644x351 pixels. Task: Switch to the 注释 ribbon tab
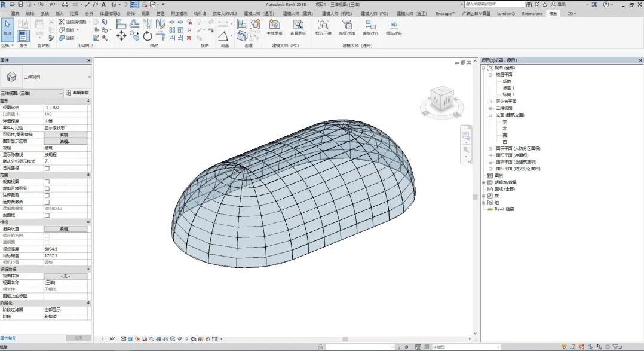(x=74, y=13)
